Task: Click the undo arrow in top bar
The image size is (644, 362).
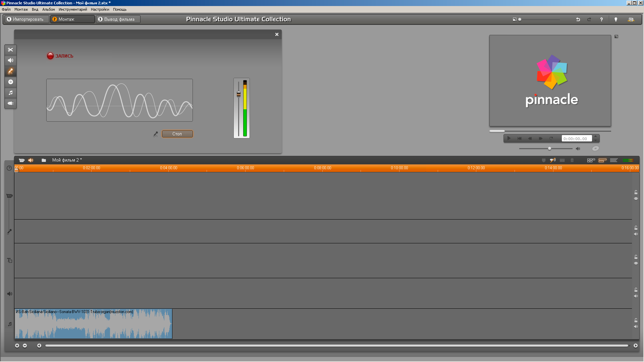Action: point(578,19)
